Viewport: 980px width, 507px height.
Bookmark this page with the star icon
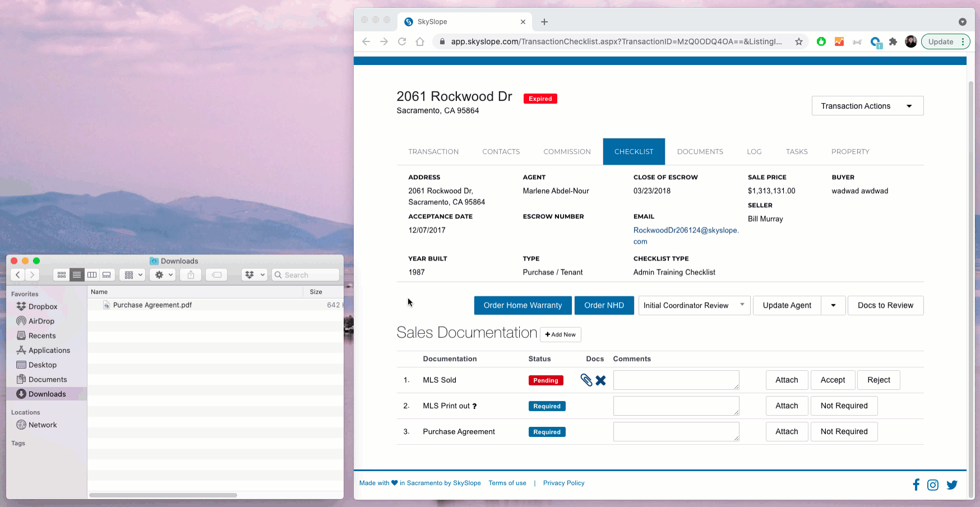click(799, 41)
